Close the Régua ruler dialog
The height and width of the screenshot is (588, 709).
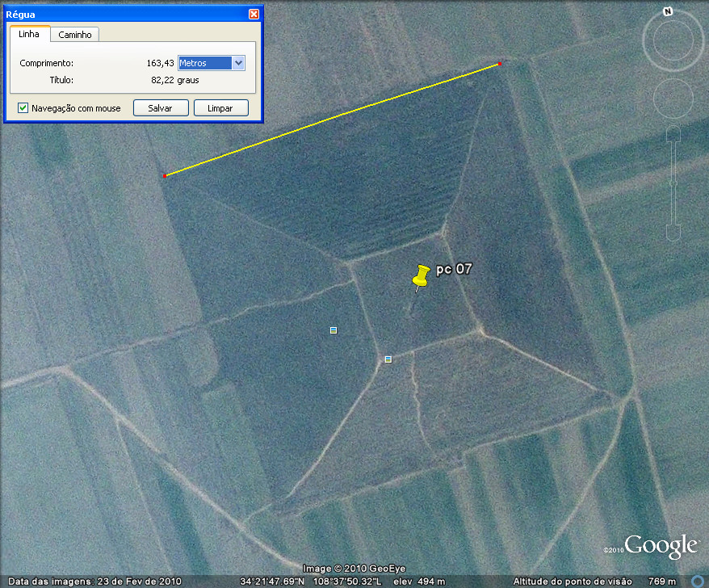pos(254,14)
